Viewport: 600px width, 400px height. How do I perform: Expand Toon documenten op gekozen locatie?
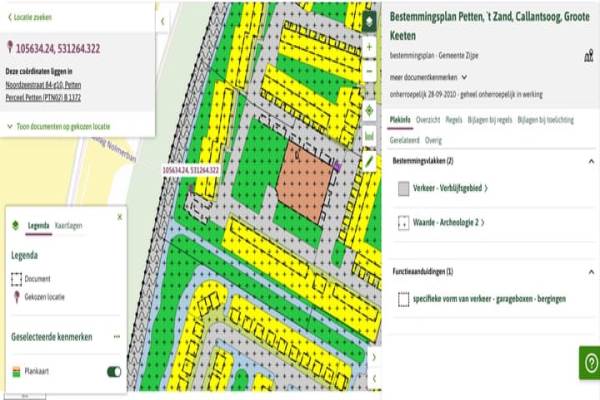[x=59, y=127]
